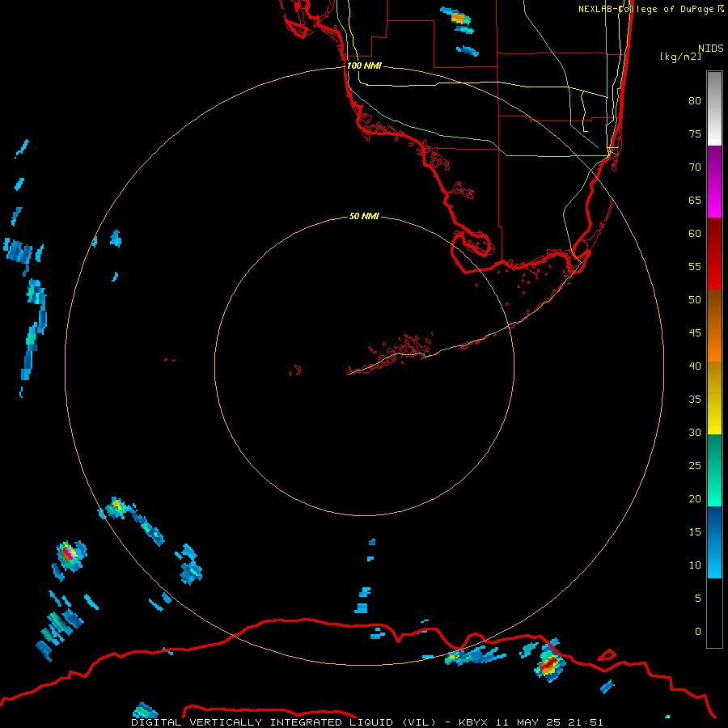728x728 pixels.
Task: Click the 20 value on the color scale
Action: coord(695,498)
